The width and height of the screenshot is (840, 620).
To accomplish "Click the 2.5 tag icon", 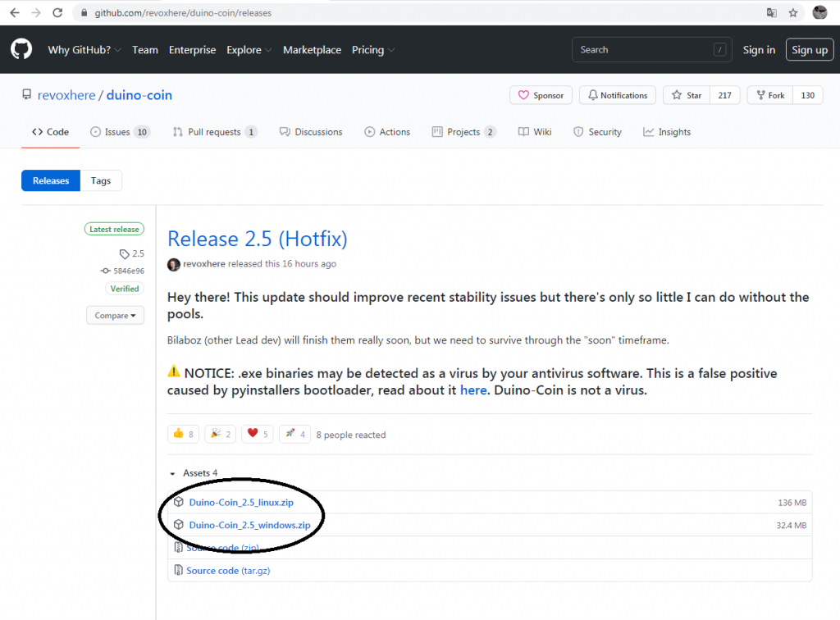I will pos(125,253).
